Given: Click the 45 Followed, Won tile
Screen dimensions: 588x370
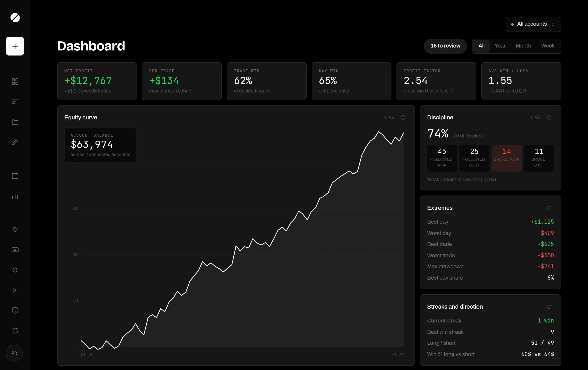Looking at the screenshot, I should (442, 158).
